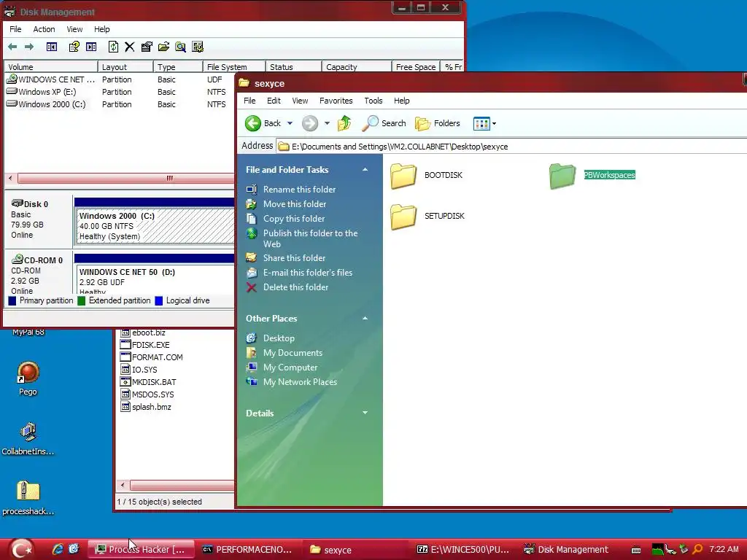Click the Open folder icon in Disk Management toolbar
747x560 pixels.
163,47
